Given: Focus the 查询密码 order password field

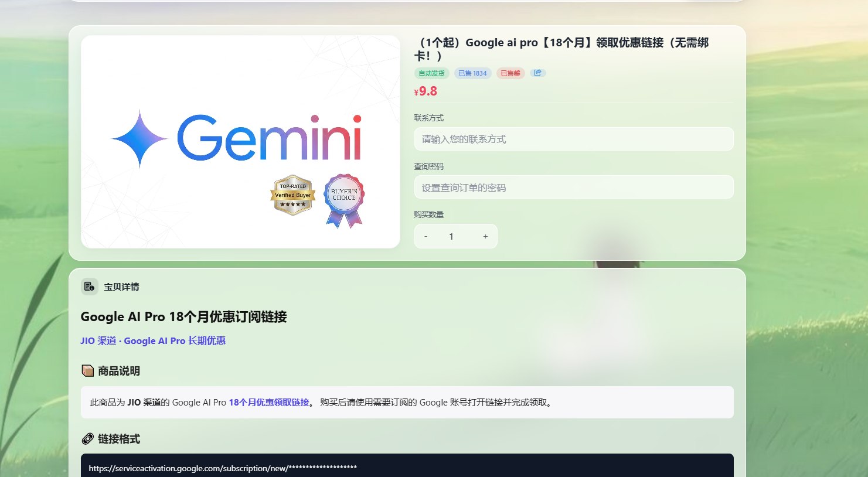Looking at the screenshot, I should point(574,188).
